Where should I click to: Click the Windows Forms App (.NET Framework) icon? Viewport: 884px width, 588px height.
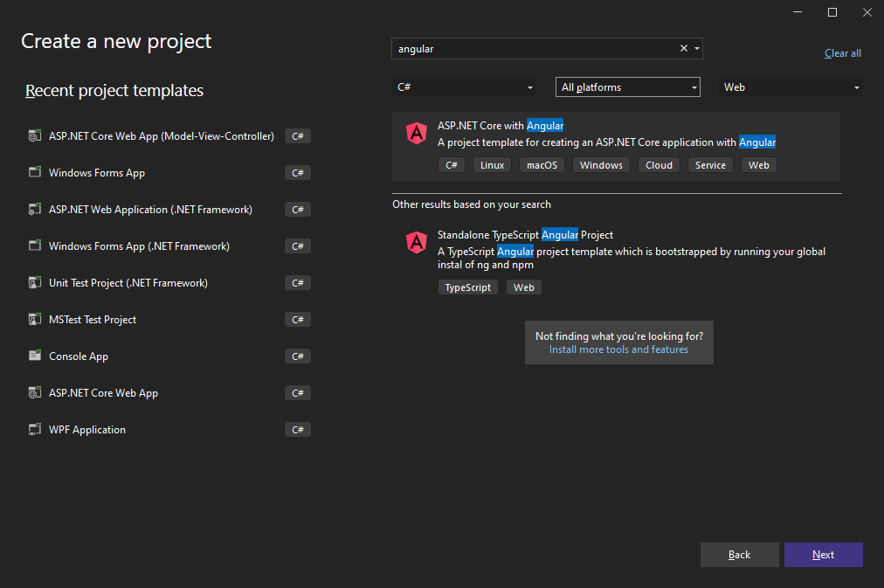[x=35, y=246]
